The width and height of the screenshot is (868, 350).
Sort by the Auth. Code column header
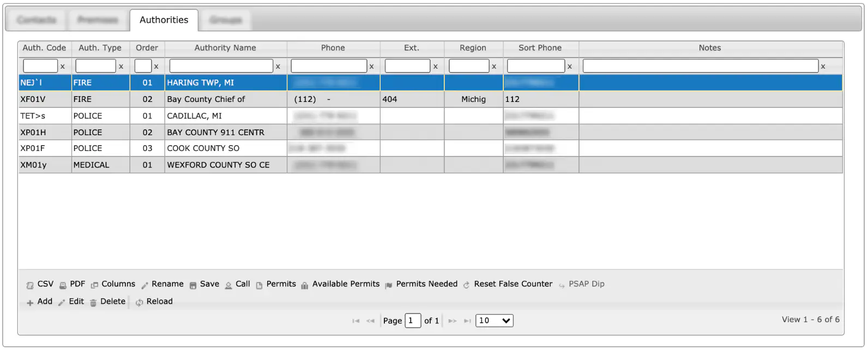click(x=44, y=48)
